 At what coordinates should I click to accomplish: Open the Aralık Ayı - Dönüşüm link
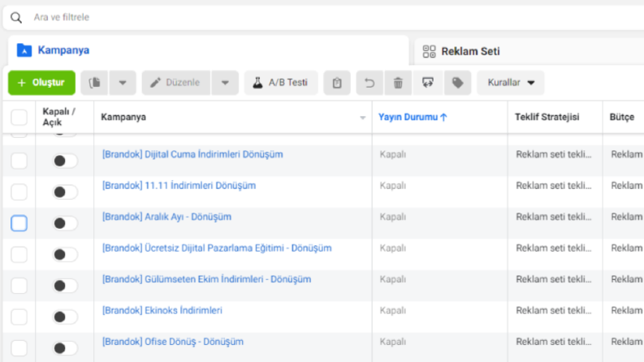[166, 217]
